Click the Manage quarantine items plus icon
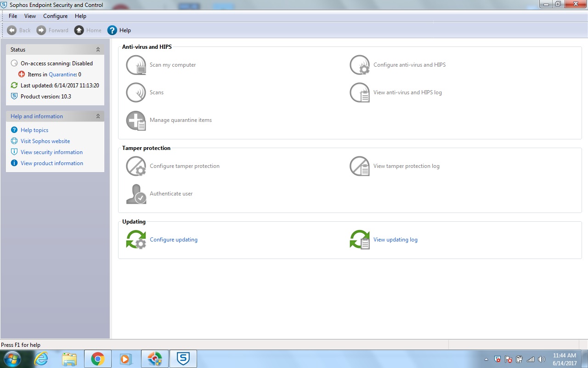 click(136, 120)
